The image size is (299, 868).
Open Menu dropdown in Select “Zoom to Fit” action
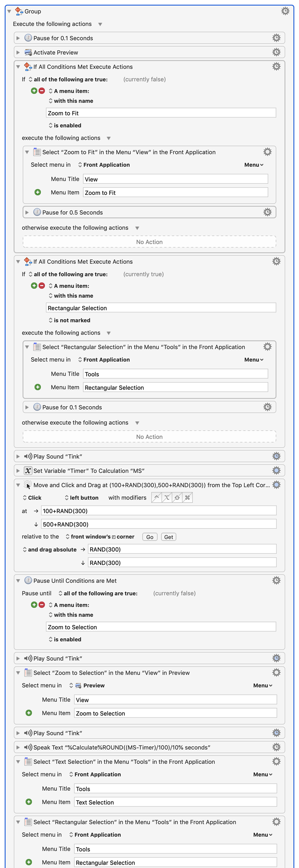pyautogui.click(x=254, y=165)
